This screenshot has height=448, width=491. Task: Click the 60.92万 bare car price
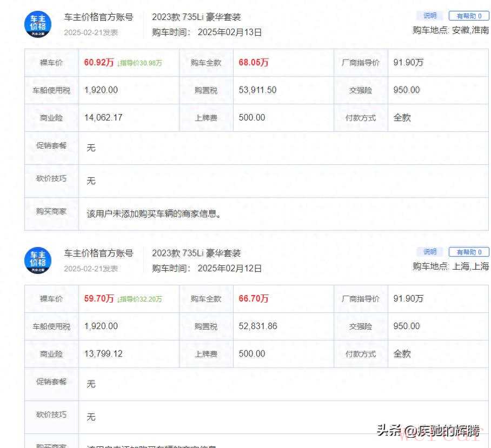99,62
